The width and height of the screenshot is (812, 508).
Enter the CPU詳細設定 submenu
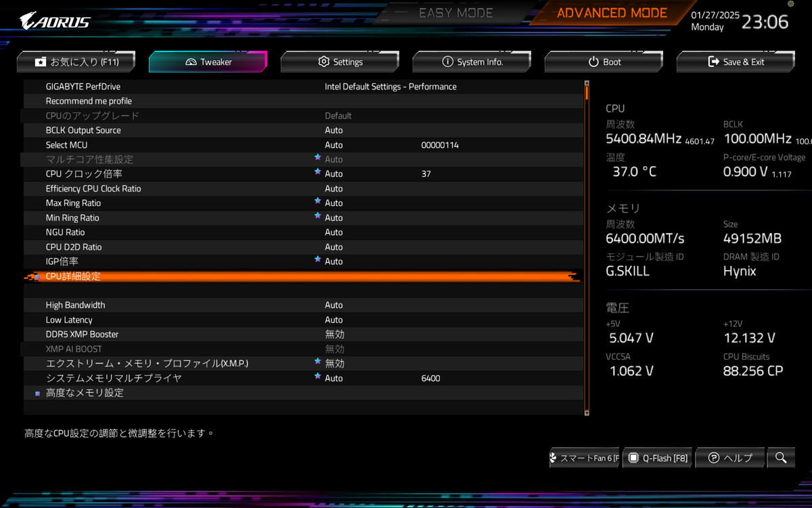(x=303, y=276)
